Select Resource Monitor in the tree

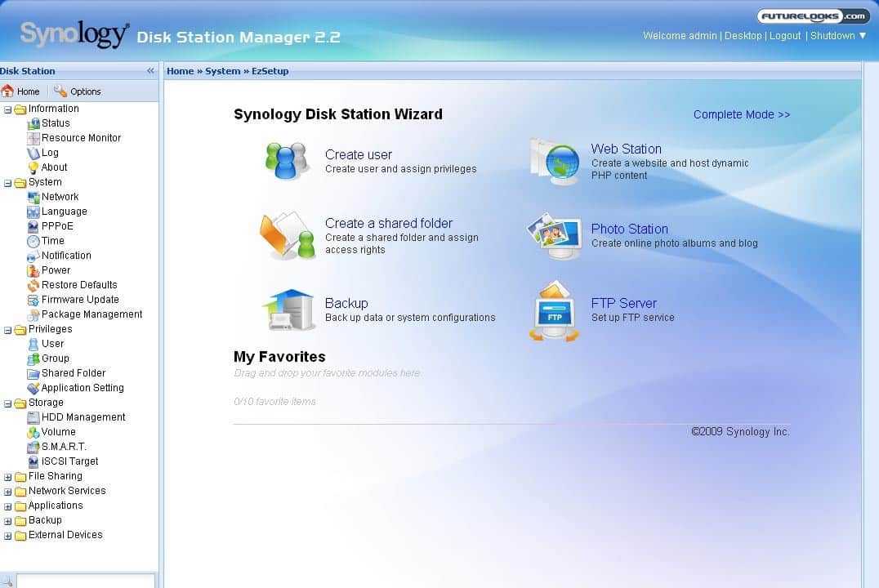click(x=81, y=138)
